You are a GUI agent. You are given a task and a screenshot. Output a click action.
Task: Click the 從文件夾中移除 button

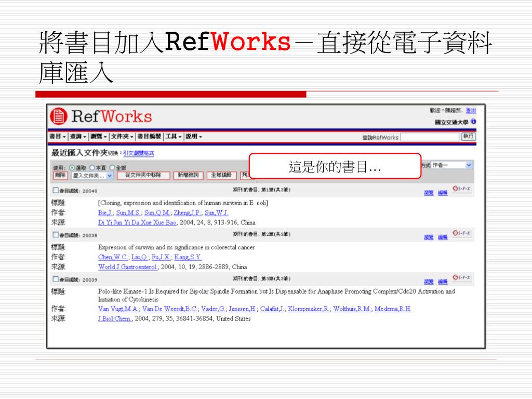pyautogui.click(x=143, y=176)
